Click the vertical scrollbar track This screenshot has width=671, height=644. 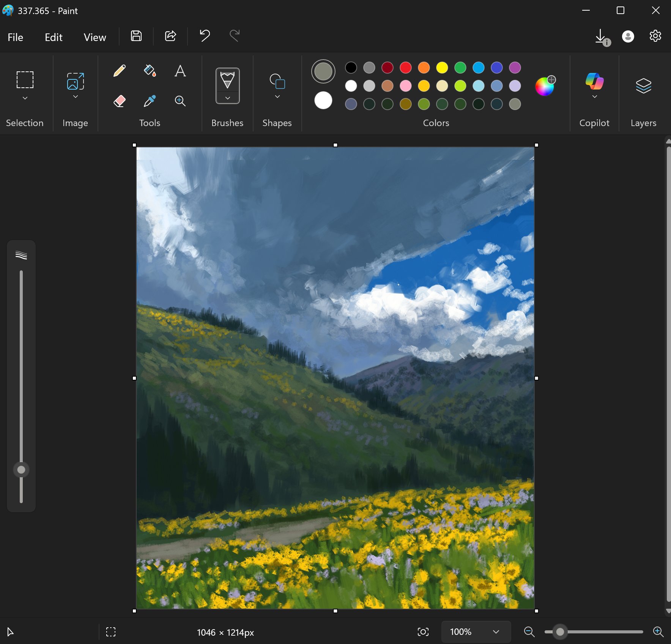click(668, 374)
